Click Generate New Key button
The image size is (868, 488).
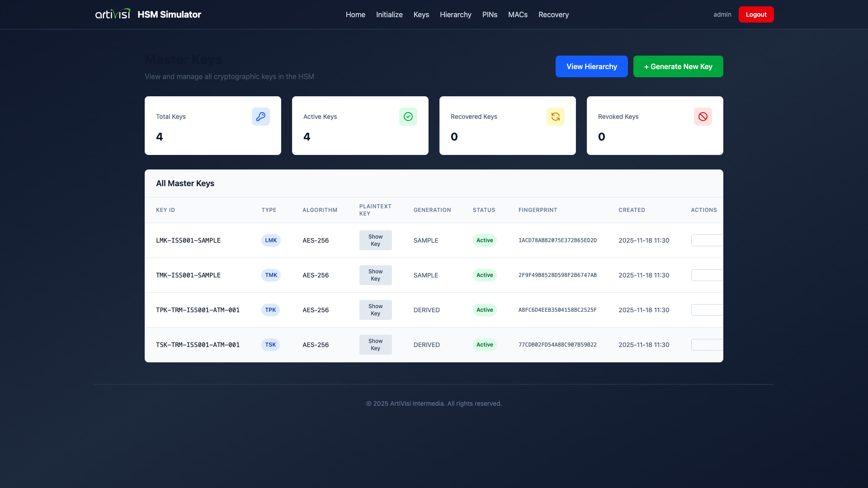(678, 66)
